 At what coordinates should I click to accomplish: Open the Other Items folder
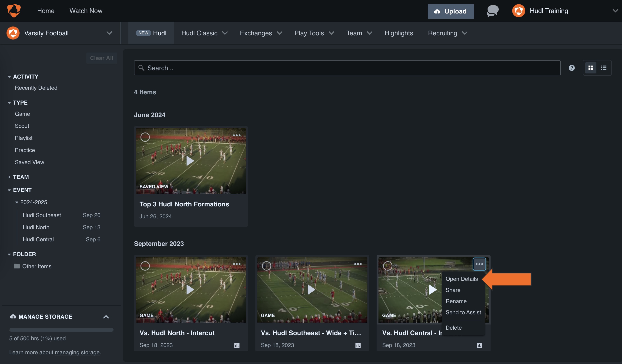pos(36,266)
